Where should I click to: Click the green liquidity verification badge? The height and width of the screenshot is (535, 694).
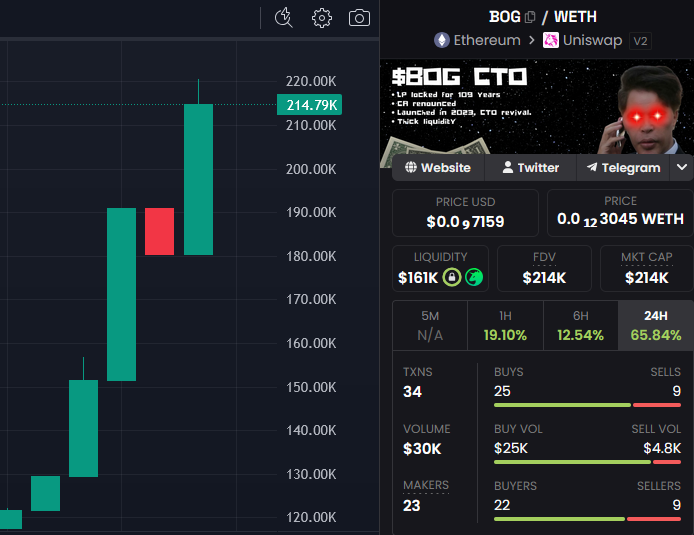pos(474,277)
